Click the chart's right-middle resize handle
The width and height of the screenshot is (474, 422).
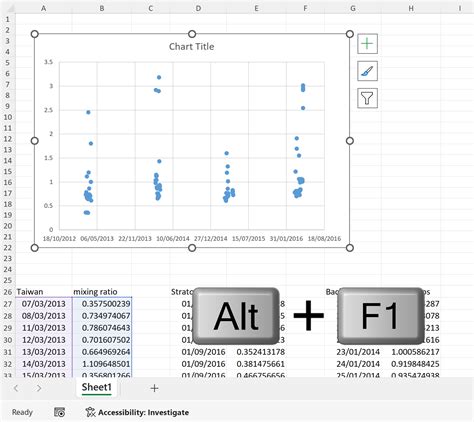point(350,141)
